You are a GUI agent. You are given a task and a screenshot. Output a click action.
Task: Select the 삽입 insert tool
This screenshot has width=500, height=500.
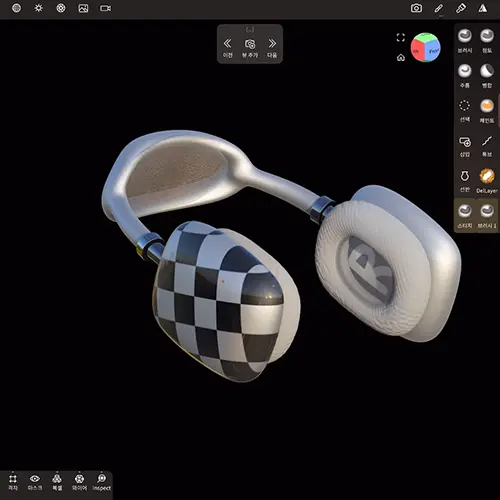click(x=465, y=146)
